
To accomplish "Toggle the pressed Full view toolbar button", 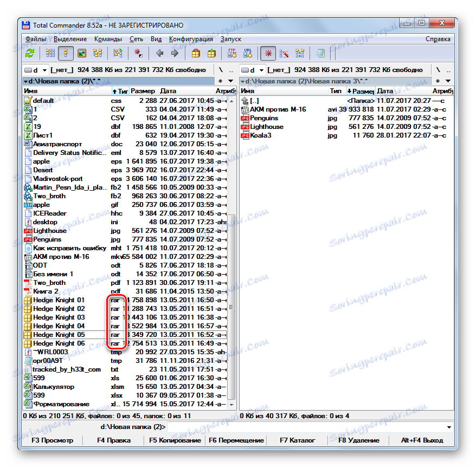I will click(x=66, y=54).
